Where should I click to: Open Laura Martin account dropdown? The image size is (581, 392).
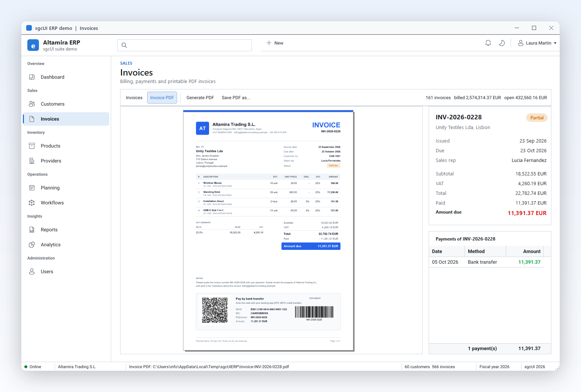537,43
